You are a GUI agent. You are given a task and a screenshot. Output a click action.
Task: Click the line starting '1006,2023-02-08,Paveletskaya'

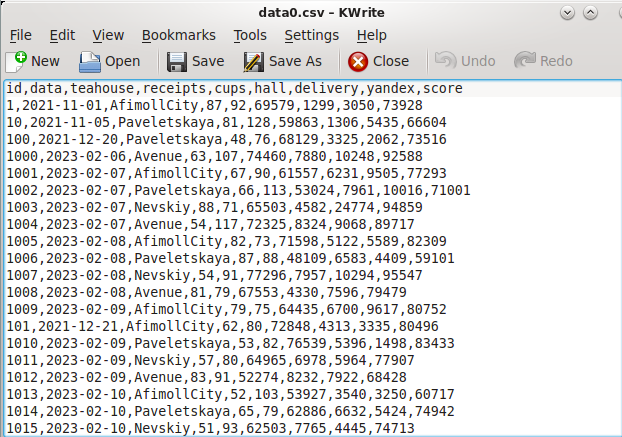click(x=230, y=258)
